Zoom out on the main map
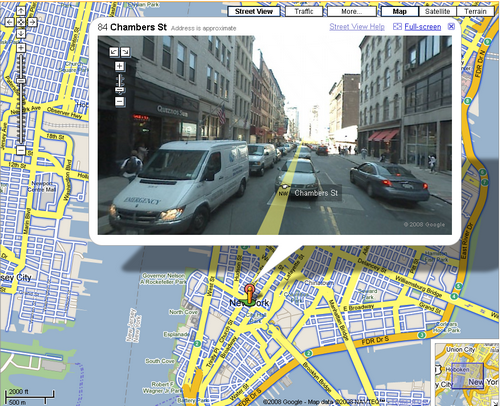Screen dimensions: 500x406 [x=21, y=150]
